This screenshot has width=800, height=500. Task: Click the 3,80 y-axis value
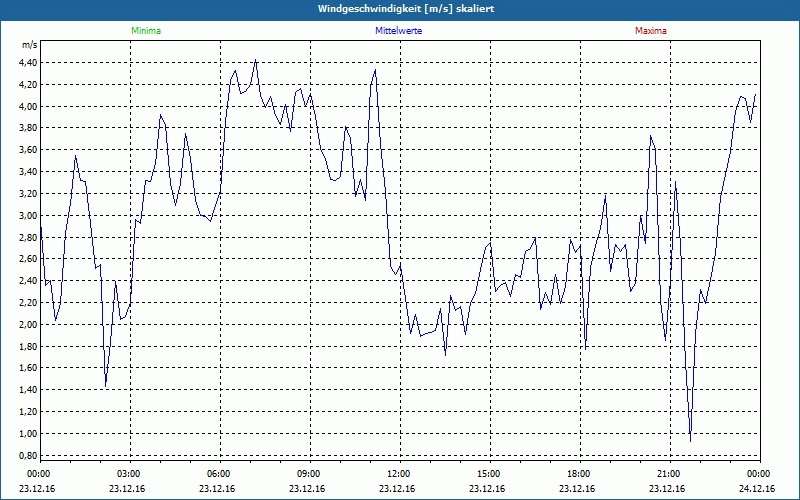[29, 128]
